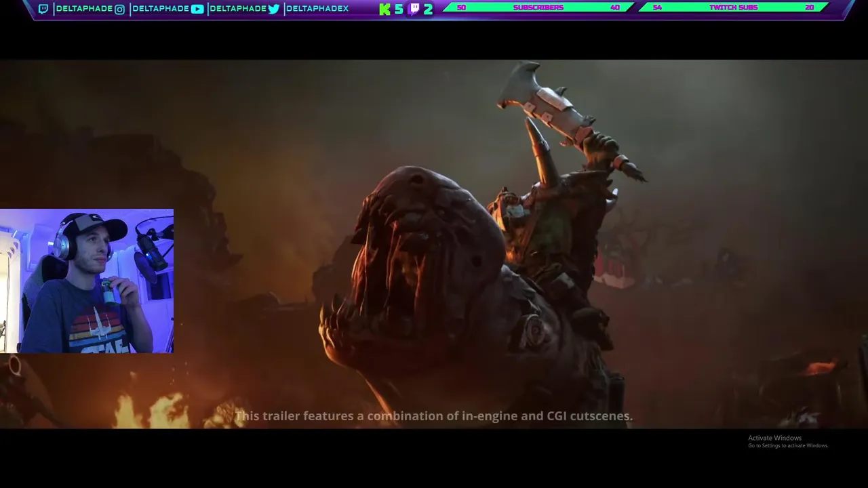Click the streamer webcam feed
868x488 pixels.
[87, 281]
